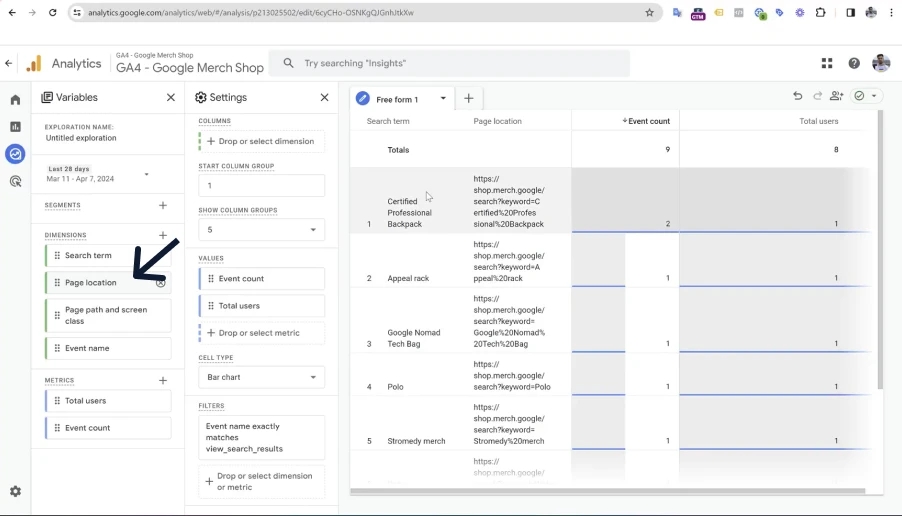The image size is (902, 516).
Task: Add a new dimension with plus
Action: point(163,235)
